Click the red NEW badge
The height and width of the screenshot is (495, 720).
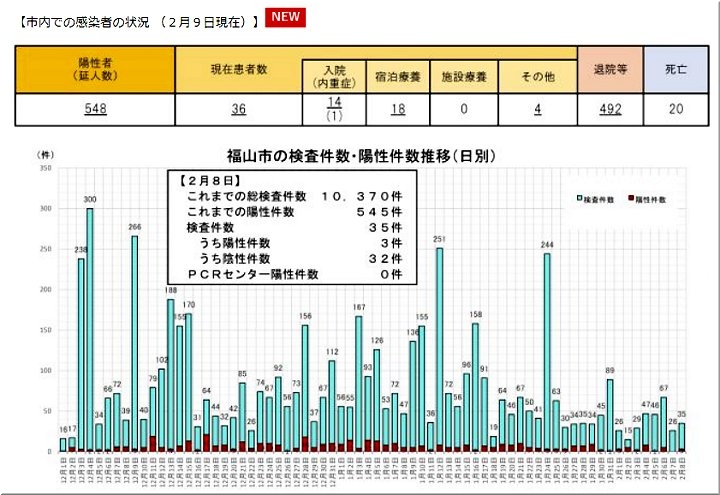click(286, 17)
